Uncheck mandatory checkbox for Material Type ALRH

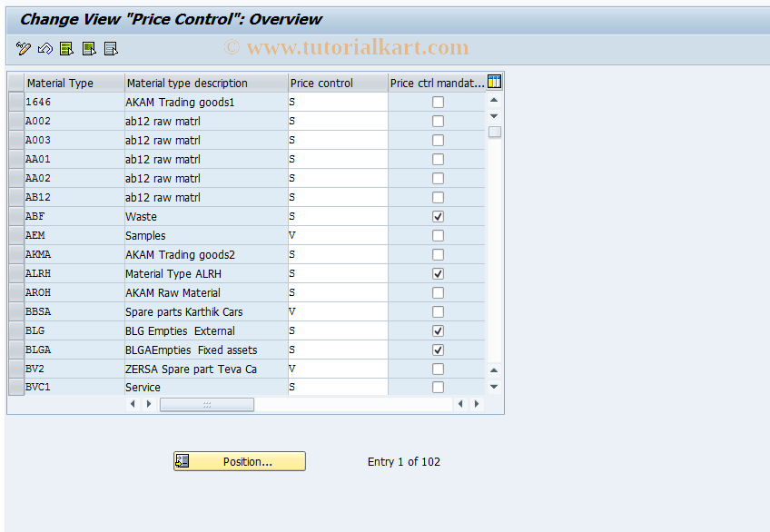click(x=438, y=273)
